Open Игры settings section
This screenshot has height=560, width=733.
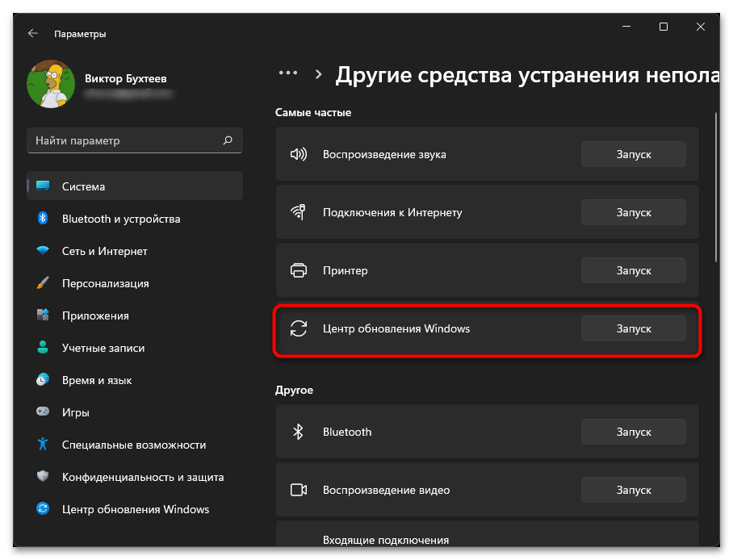tap(135, 412)
